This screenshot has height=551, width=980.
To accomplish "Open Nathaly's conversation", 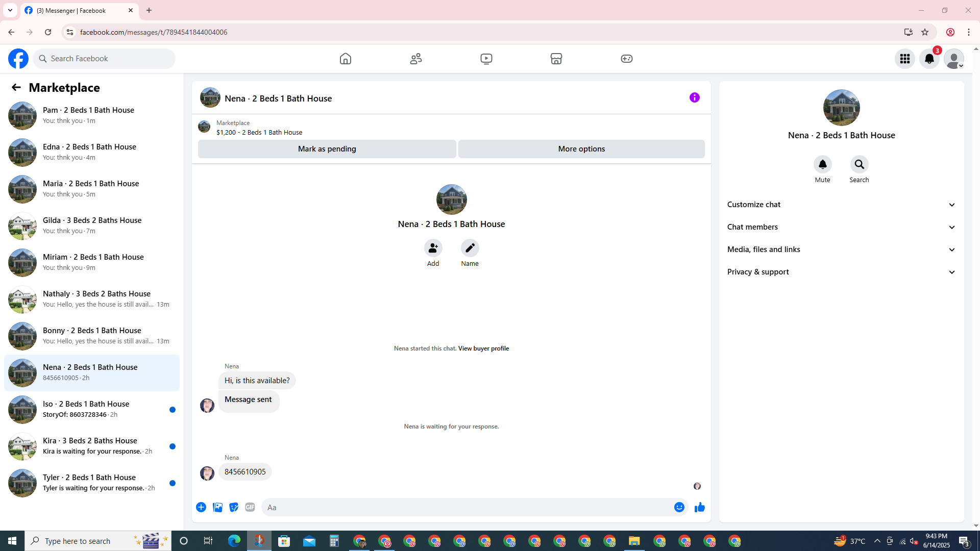I will (x=92, y=299).
